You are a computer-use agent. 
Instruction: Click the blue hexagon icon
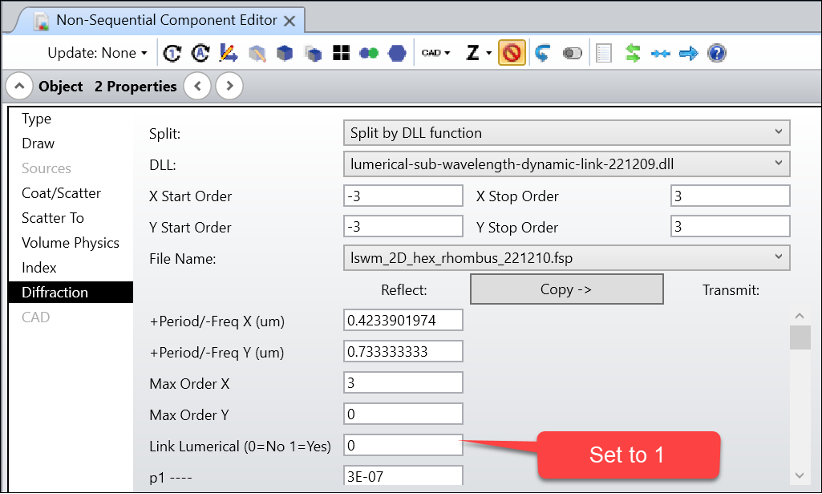click(397, 53)
